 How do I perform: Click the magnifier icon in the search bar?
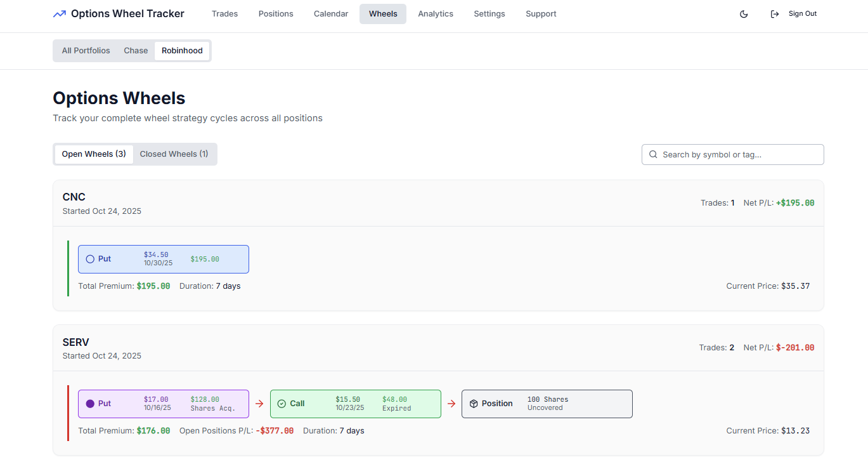click(x=653, y=154)
